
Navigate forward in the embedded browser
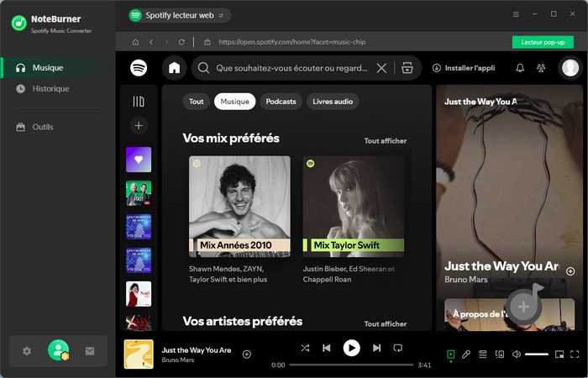[166, 42]
